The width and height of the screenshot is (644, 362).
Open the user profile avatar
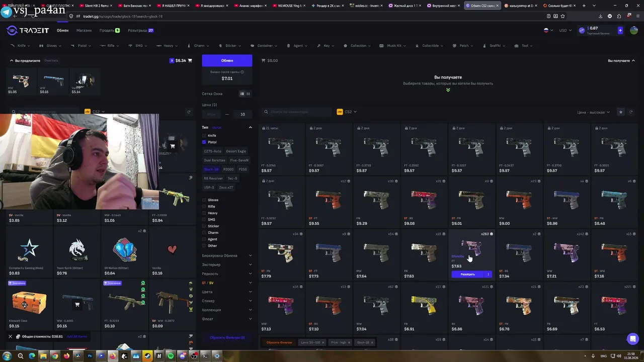pos(633,30)
